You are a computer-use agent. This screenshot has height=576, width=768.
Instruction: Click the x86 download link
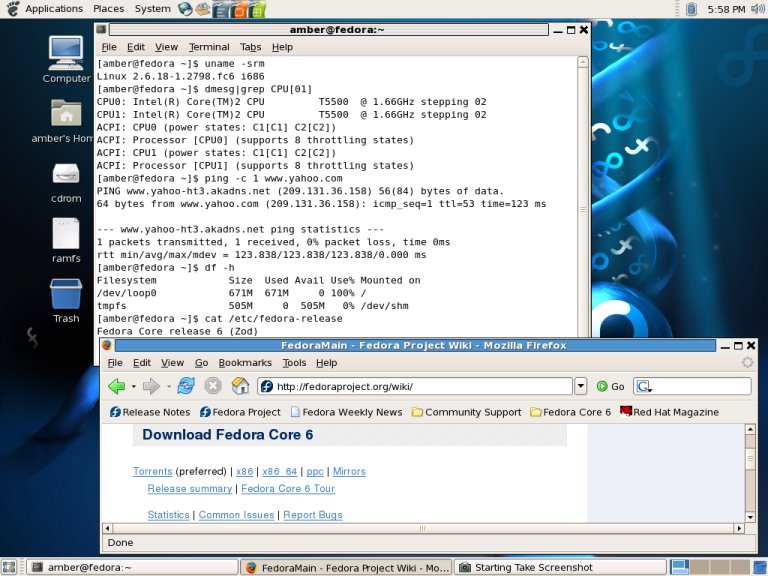[244, 472]
